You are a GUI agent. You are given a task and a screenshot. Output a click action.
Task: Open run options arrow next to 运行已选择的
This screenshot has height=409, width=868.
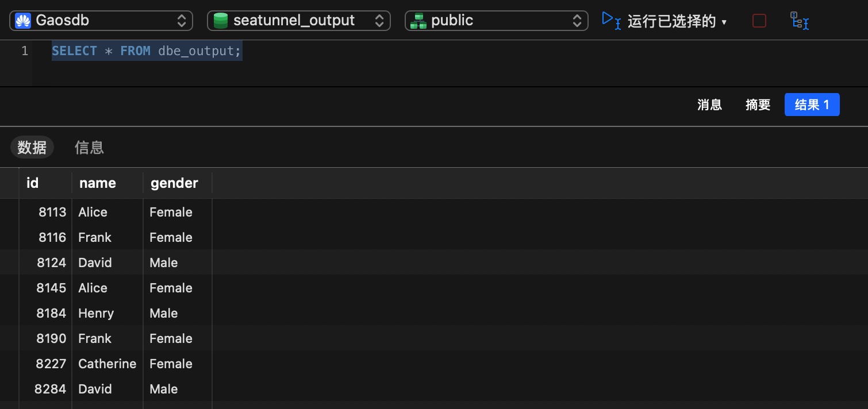pos(724,22)
